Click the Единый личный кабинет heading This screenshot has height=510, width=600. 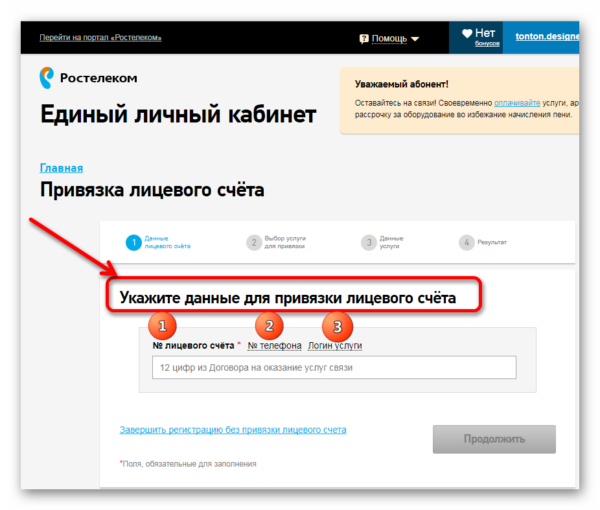click(x=178, y=114)
